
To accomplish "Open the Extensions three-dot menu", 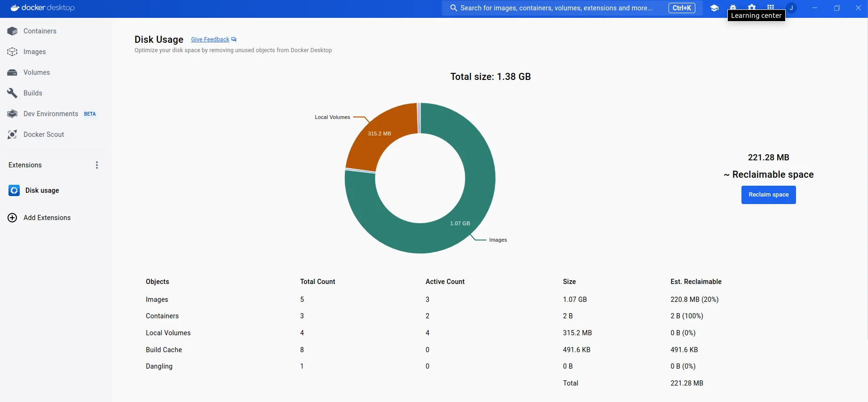I will coord(97,165).
